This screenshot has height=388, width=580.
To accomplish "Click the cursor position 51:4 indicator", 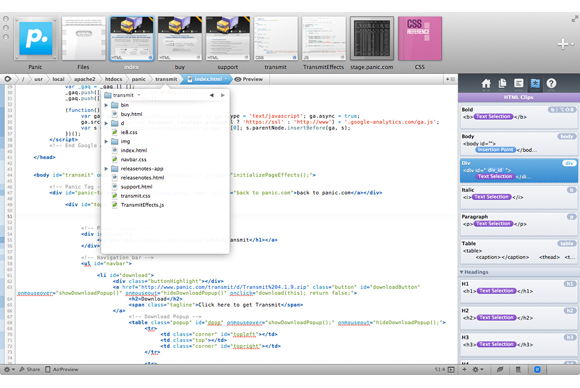I will (440, 369).
